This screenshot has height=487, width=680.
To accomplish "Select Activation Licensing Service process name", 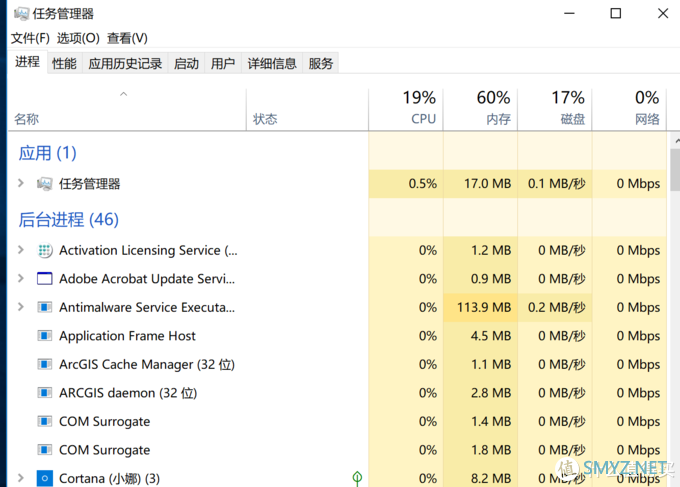I will (x=148, y=250).
